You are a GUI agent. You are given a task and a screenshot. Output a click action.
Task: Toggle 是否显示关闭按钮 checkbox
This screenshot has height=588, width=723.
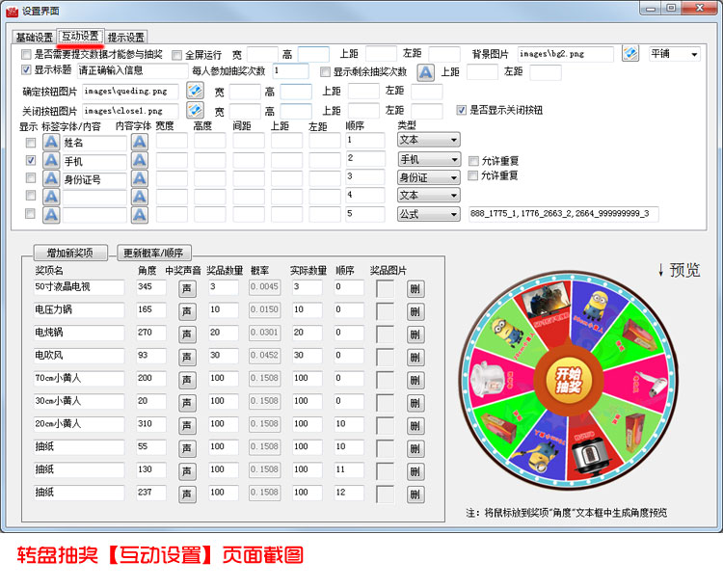[x=461, y=110]
